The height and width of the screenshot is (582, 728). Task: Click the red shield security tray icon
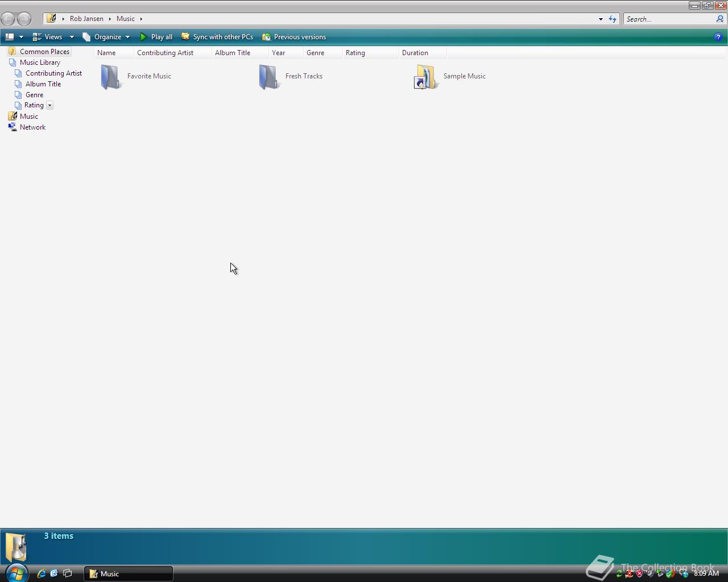coord(640,574)
